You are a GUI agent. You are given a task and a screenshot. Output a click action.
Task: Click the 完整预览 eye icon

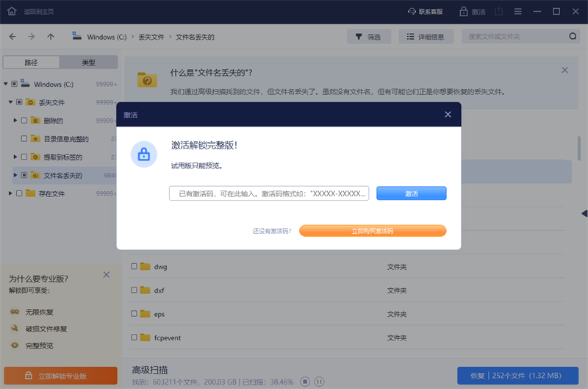coord(15,345)
